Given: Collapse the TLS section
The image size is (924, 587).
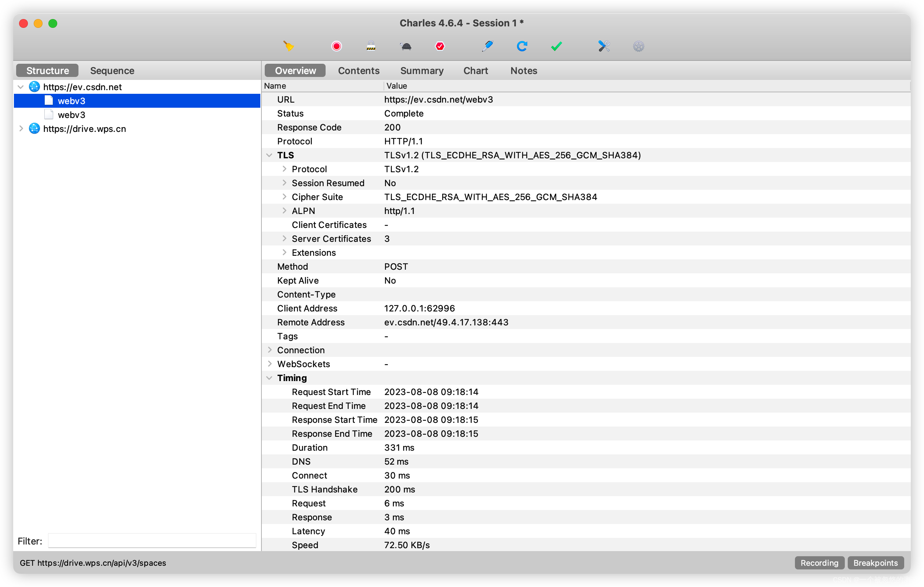Looking at the screenshot, I should tap(269, 155).
